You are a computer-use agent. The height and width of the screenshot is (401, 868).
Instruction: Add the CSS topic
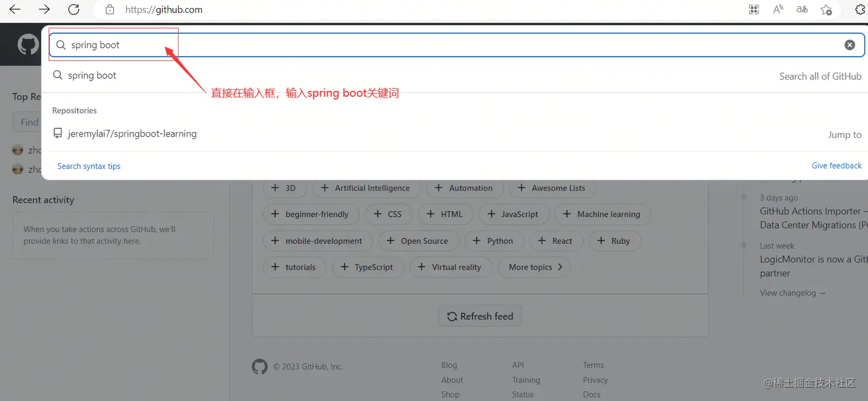pyautogui.click(x=388, y=214)
